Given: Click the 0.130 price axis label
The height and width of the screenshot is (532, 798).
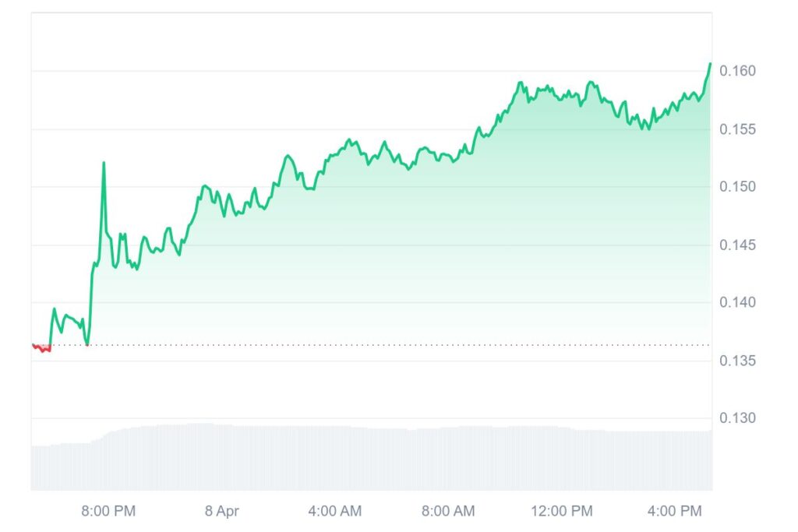Looking at the screenshot, I should 737,418.
